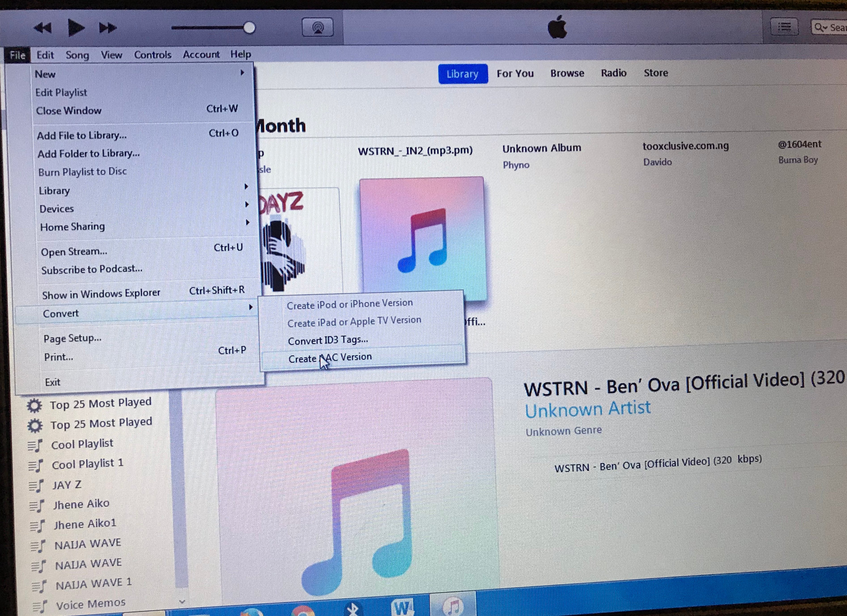This screenshot has width=847, height=616.
Task: Click the Search field
Action: (829, 28)
